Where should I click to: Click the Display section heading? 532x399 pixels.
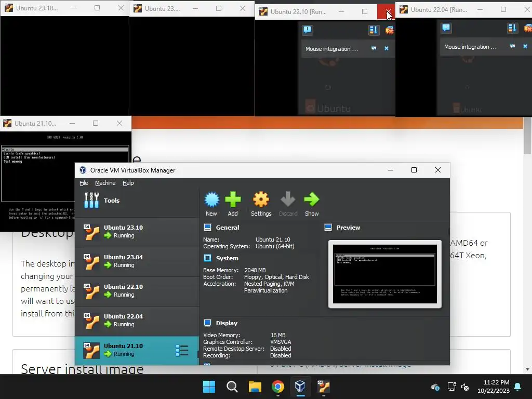click(x=227, y=323)
